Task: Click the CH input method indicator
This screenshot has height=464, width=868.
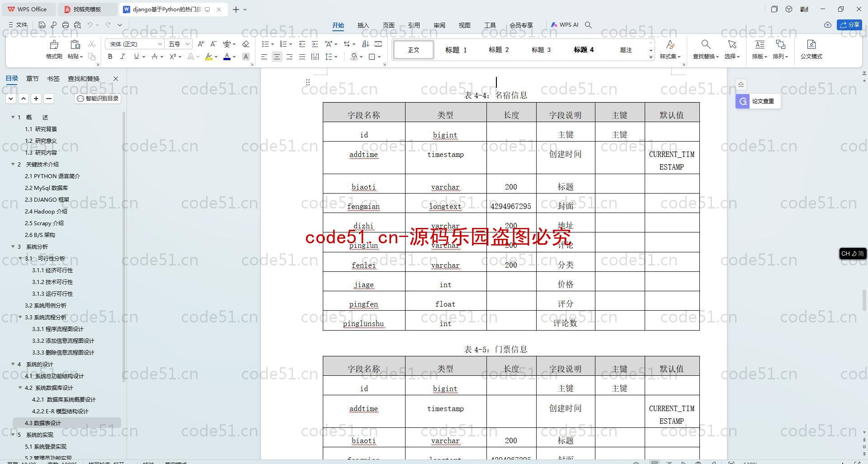Action: click(x=852, y=254)
